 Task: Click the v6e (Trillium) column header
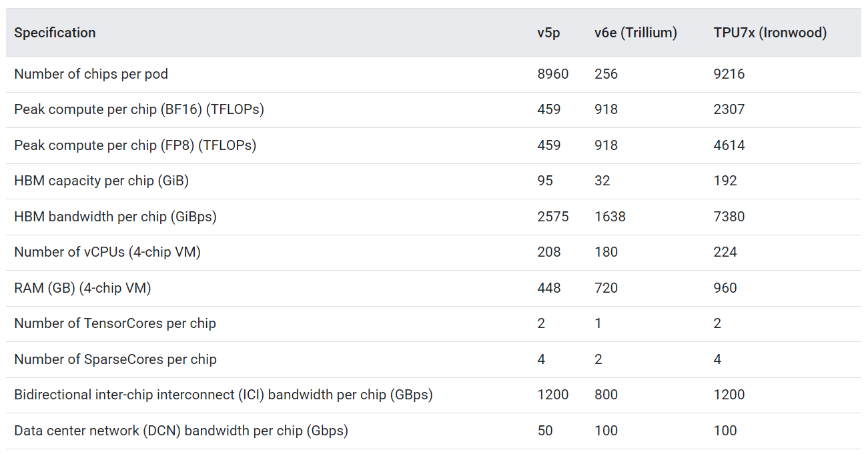635,33
